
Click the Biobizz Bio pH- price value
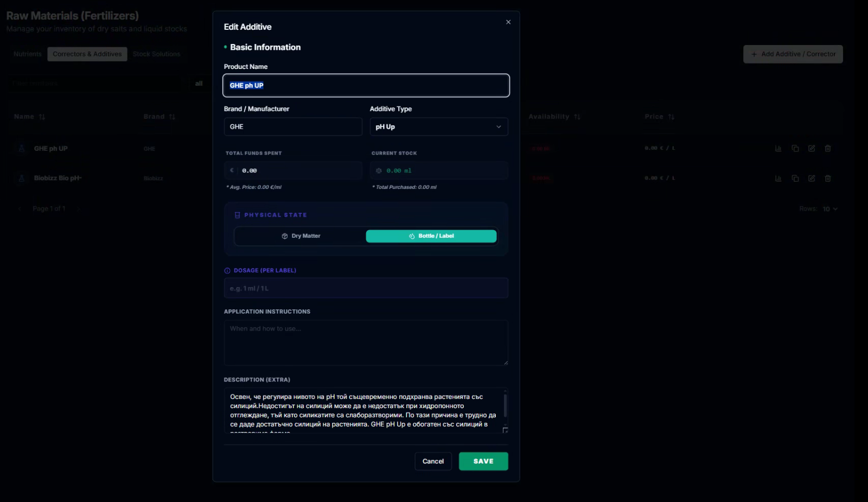pyautogui.click(x=660, y=178)
